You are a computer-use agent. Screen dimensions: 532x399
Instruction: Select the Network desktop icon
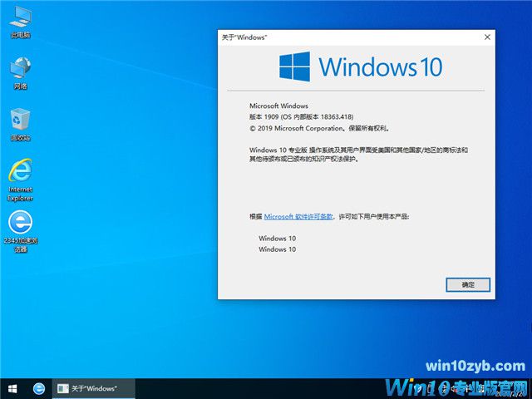pos(20,73)
